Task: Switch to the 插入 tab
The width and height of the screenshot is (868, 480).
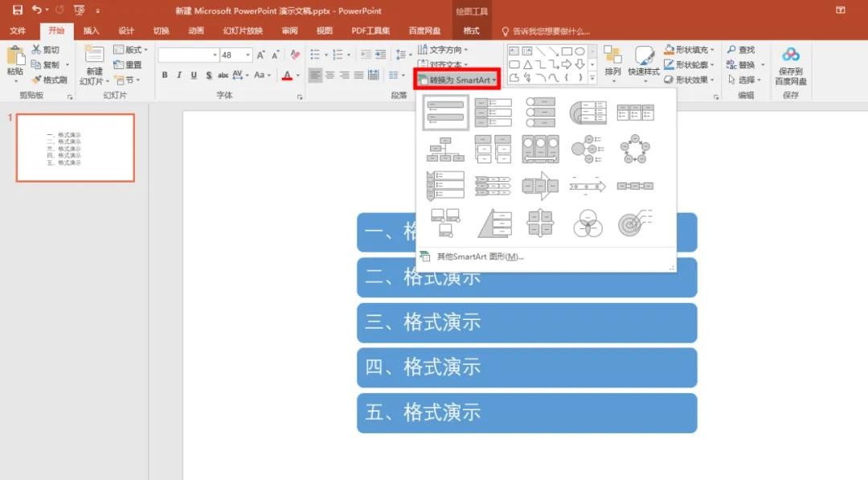Action: 92,31
